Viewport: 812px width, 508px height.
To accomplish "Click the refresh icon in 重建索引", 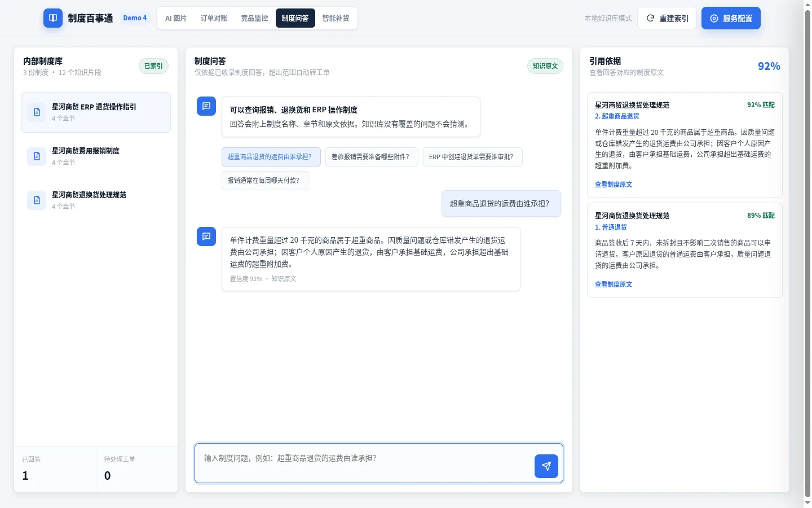I will click(x=650, y=18).
